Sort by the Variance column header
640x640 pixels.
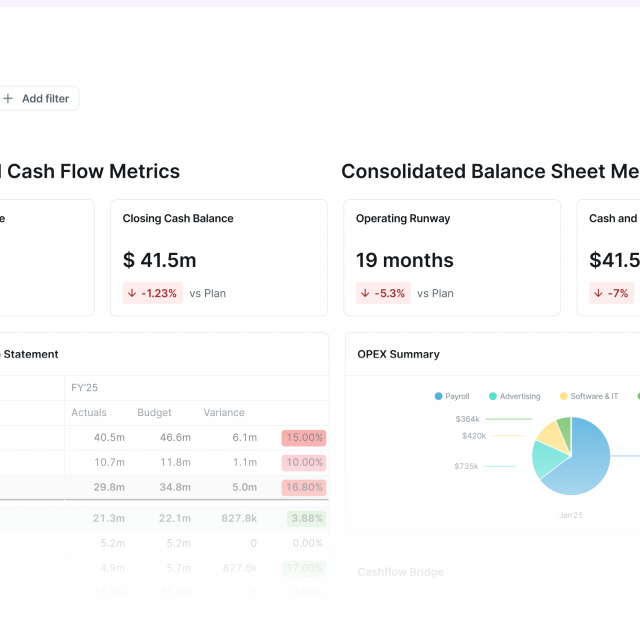click(x=224, y=412)
